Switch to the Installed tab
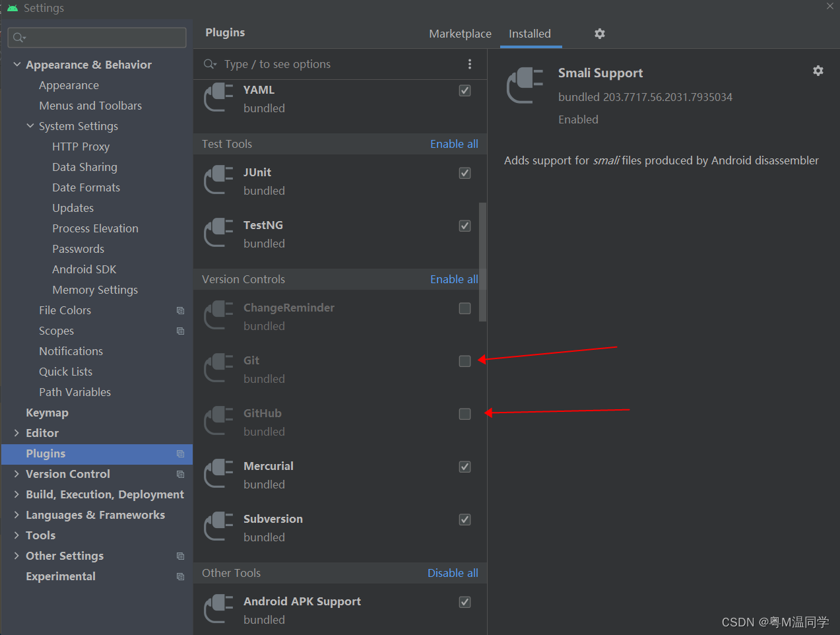 pos(531,34)
